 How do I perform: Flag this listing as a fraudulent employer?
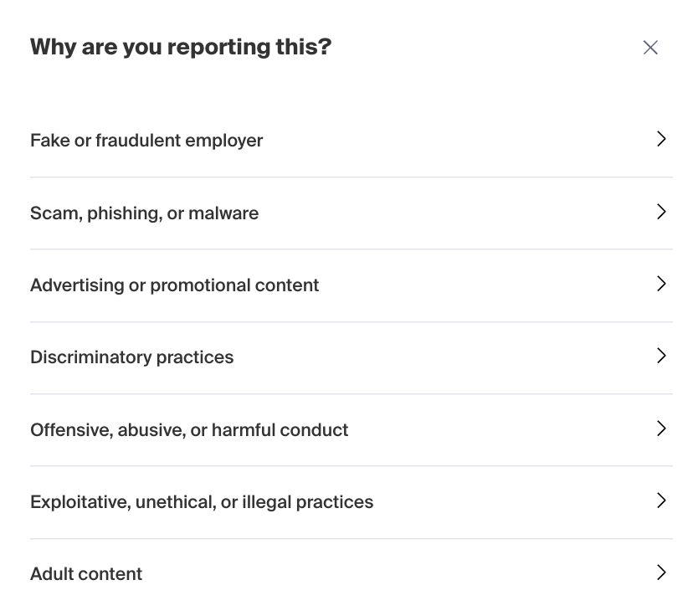point(146,141)
